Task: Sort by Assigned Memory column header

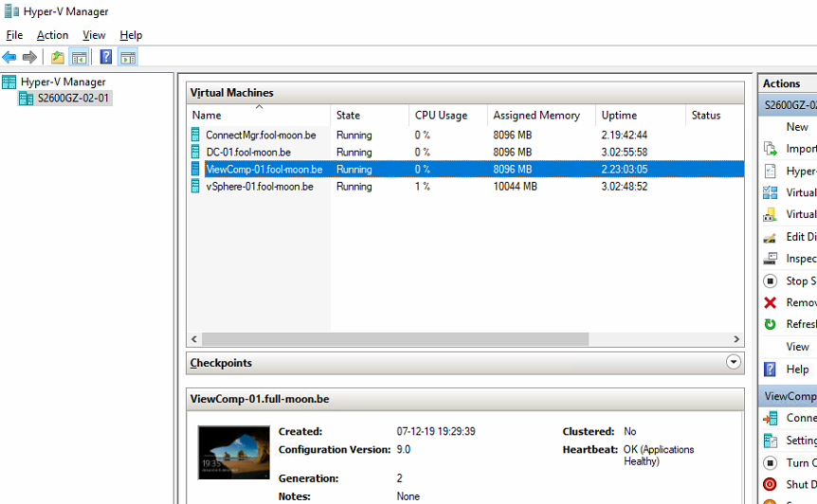Action: (x=542, y=115)
